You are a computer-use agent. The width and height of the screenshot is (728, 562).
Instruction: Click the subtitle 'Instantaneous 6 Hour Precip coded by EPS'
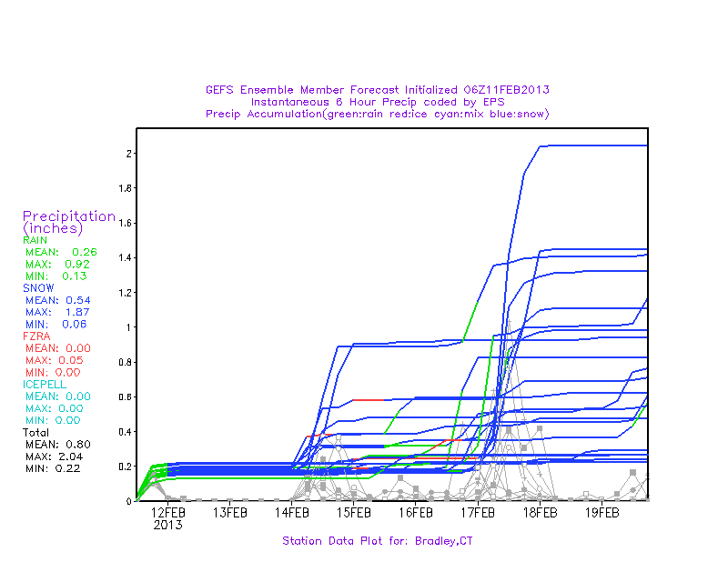[x=378, y=102]
